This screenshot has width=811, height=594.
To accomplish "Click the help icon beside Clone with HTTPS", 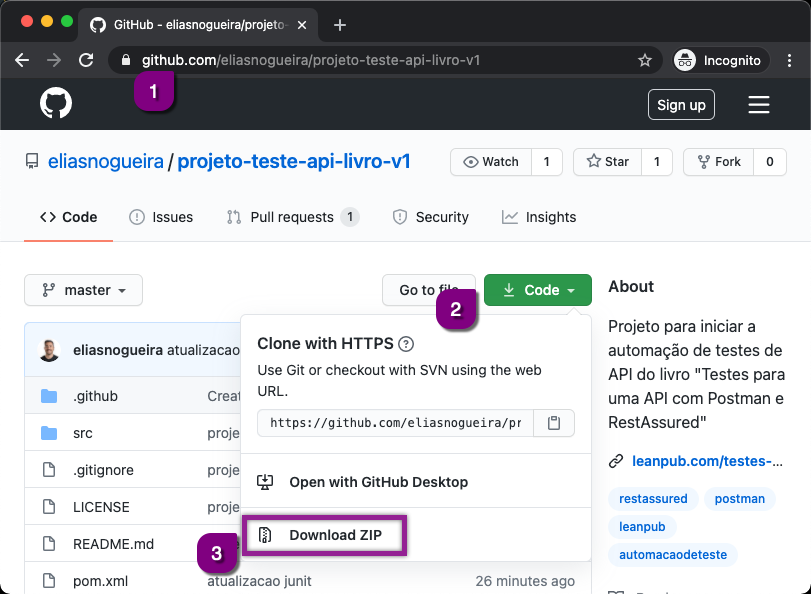I will (x=406, y=344).
